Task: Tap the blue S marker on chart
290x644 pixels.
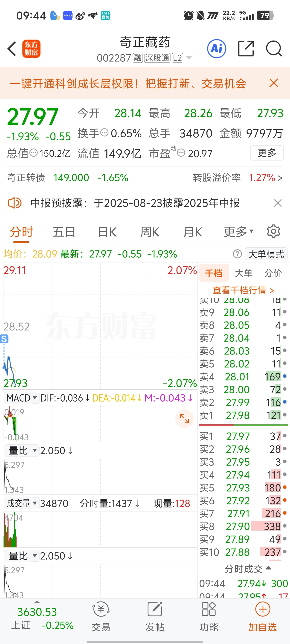Action: point(4,339)
